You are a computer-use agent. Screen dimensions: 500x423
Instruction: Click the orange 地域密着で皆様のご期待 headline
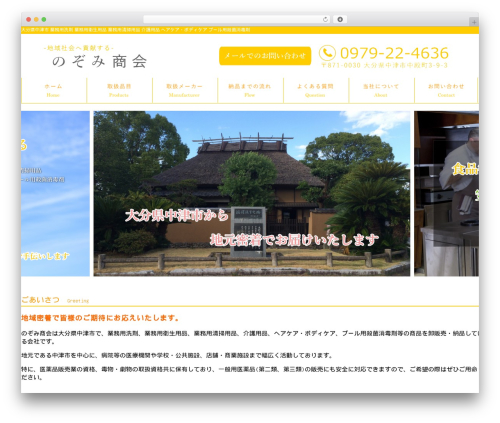point(100,318)
